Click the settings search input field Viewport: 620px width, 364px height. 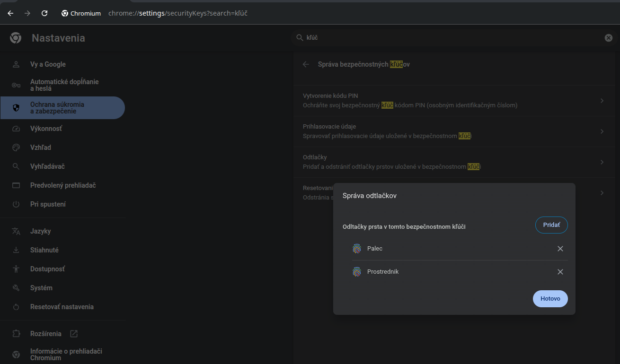tap(450, 38)
